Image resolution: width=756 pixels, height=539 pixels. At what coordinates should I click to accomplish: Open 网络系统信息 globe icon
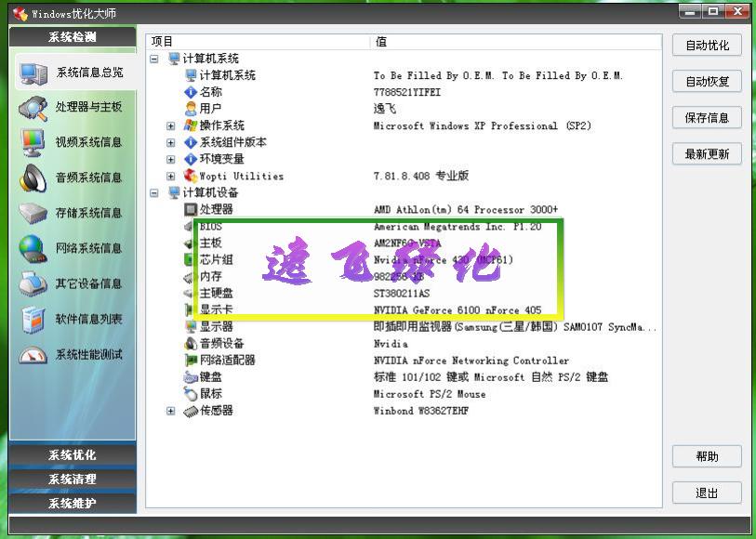click(33, 248)
